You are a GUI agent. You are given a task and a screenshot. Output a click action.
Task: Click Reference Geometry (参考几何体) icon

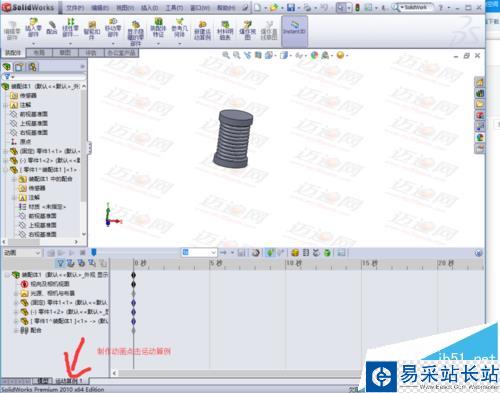[179, 28]
